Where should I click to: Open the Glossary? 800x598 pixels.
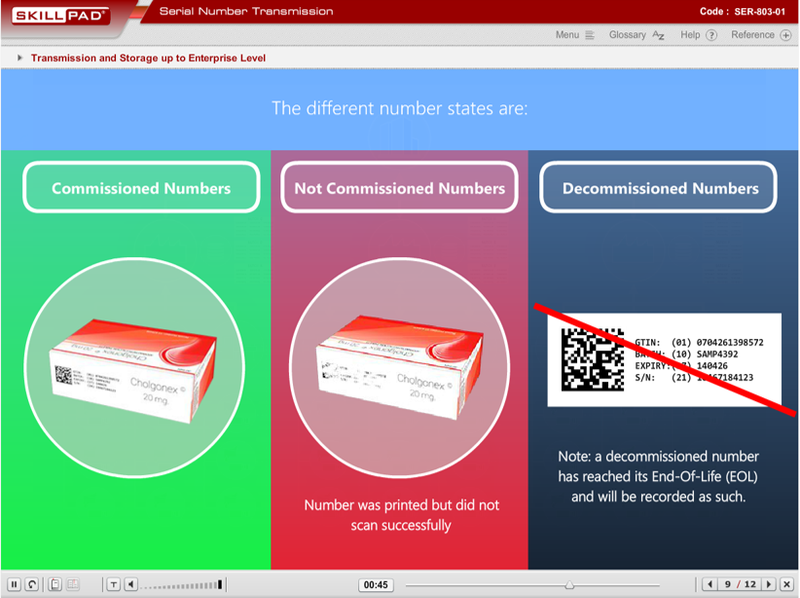636,35
